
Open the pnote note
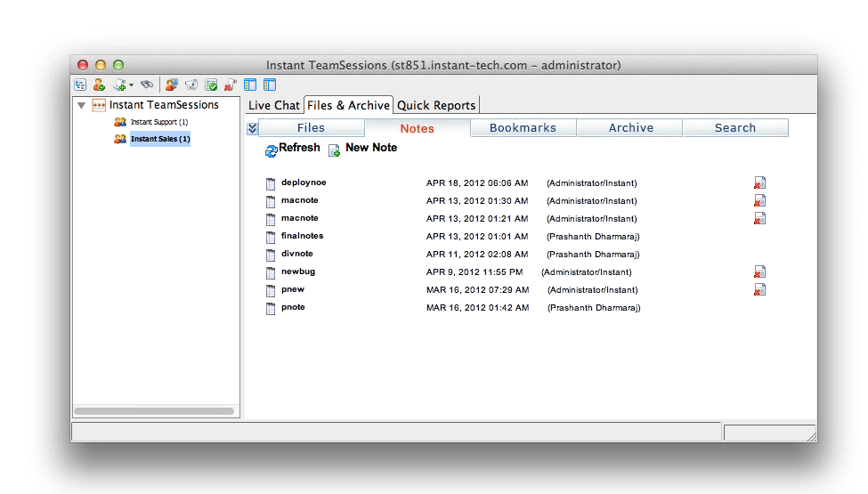pyautogui.click(x=293, y=307)
